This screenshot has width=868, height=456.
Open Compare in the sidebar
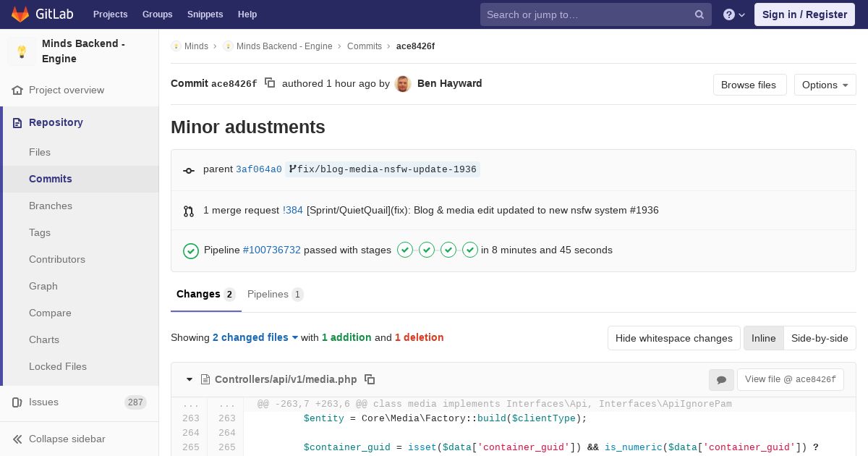(x=50, y=313)
